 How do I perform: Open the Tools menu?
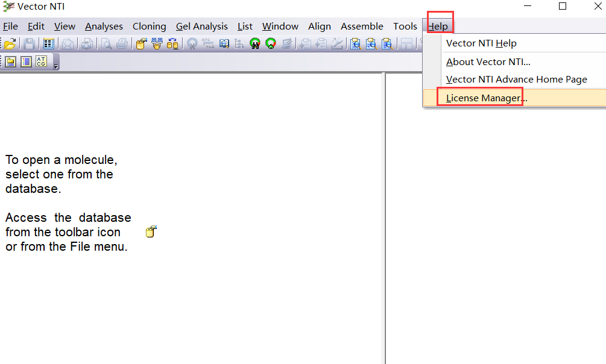[405, 27]
